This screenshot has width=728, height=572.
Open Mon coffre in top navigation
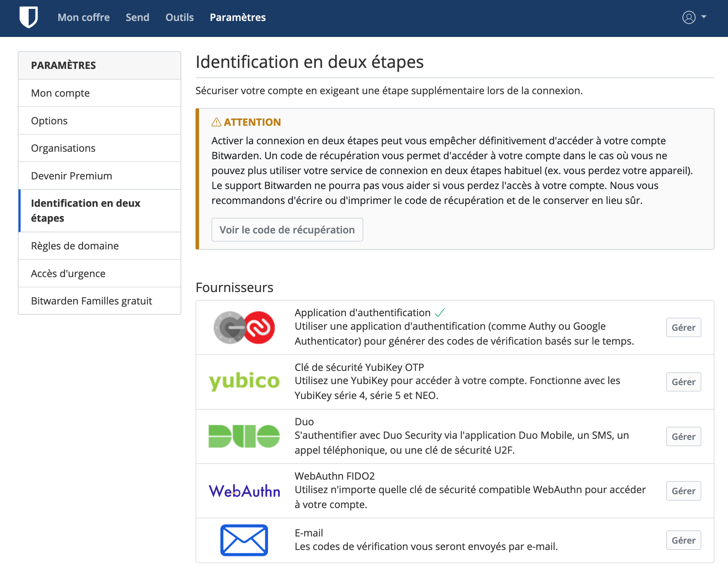[84, 17]
